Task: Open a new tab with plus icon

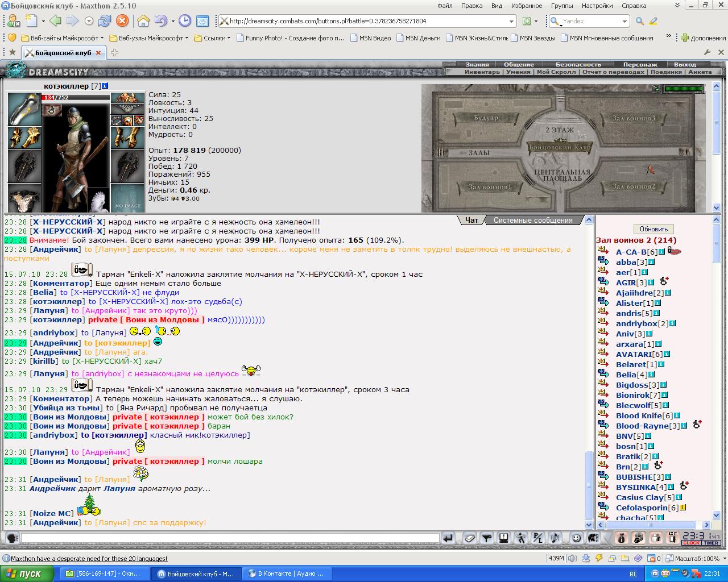Action: click(x=114, y=52)
